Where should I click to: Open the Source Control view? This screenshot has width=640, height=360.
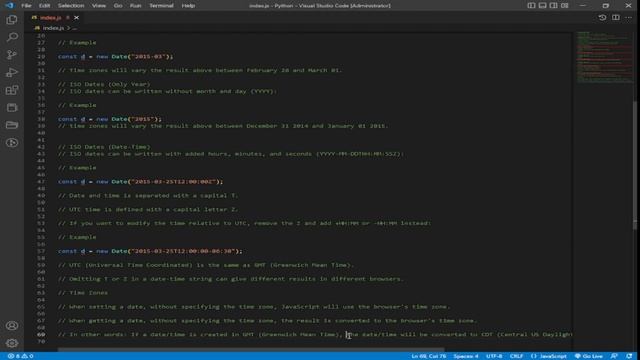12,55
